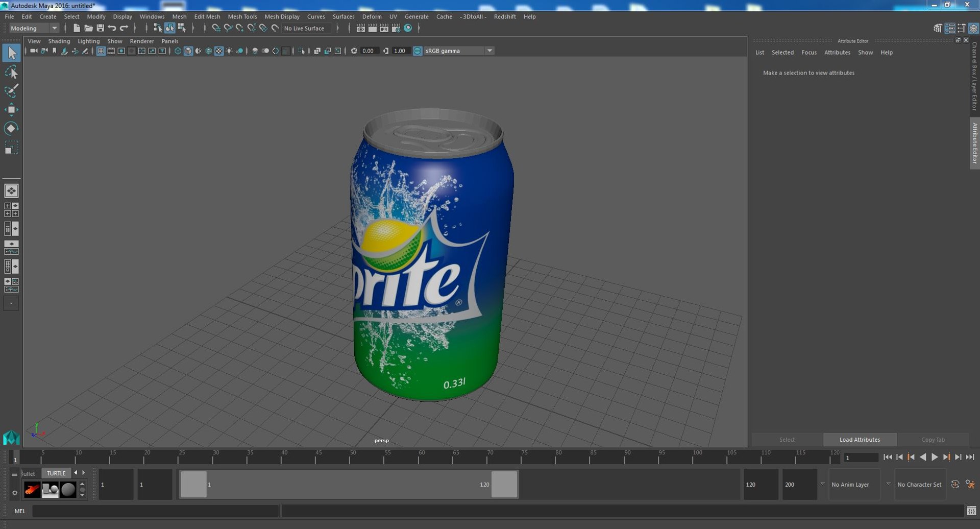Screen dimensions: 980x529
Task: Click the range slider start handle
Action: point(194,484)
